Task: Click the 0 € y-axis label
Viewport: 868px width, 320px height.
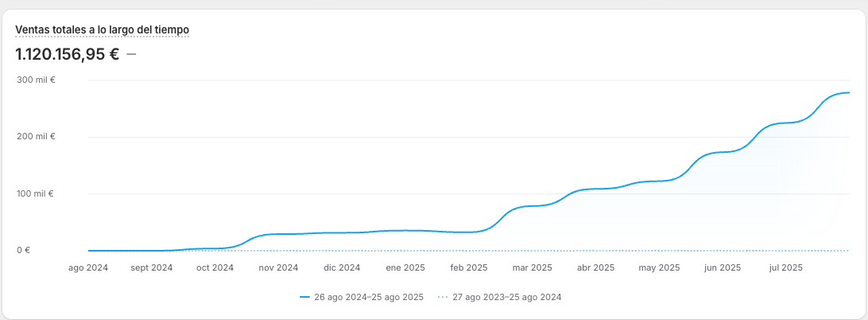Action: click(23, 250)
